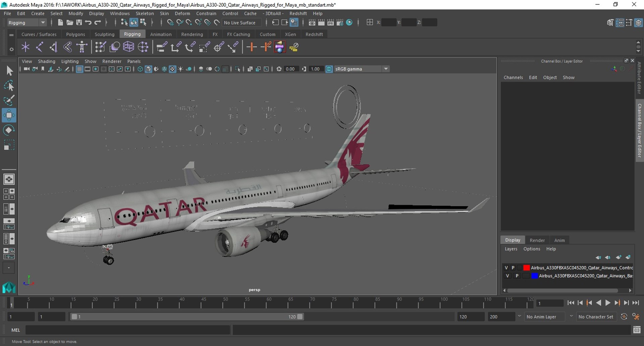The width and height of the screenshot is (644, 346).
Task: Toggle visibility V of the Base layer
Action: pyautogui.click(x=507, y=276)
